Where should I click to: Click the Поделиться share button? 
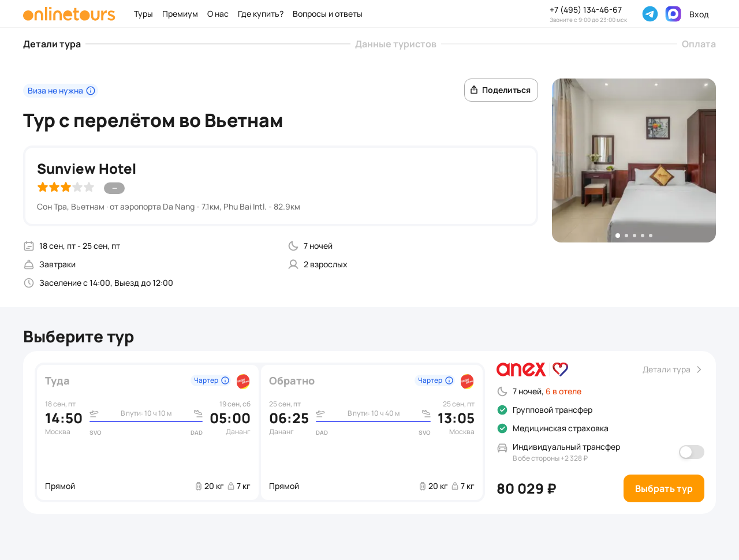click(501, 90)
